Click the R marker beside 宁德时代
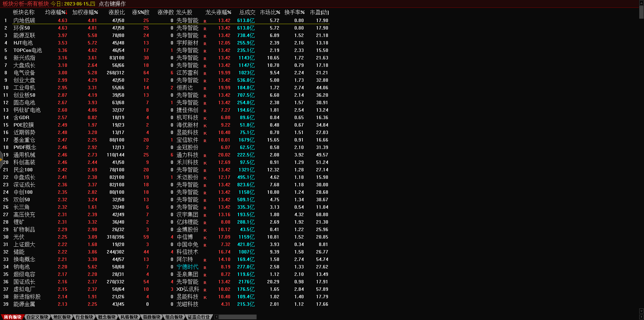Viewport: 644px width, 320px height. pyautogui.click(x=205, y=267)
